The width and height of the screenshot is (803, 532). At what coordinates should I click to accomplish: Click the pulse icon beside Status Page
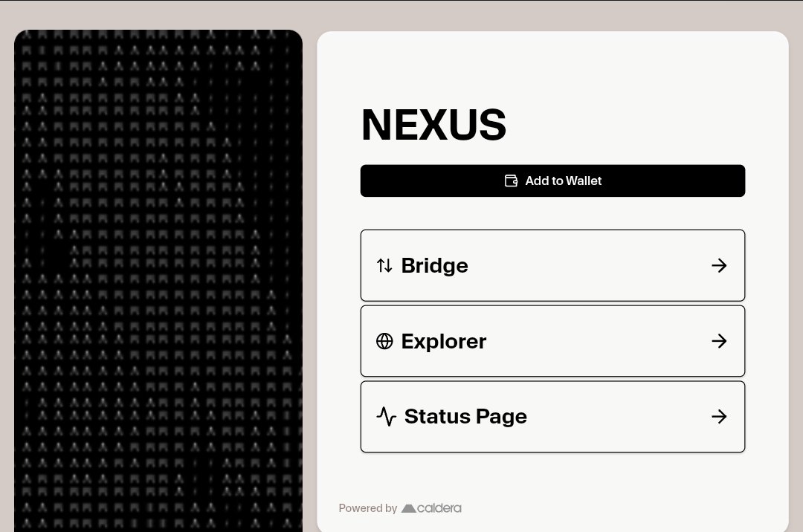click(x=387, y=417)
